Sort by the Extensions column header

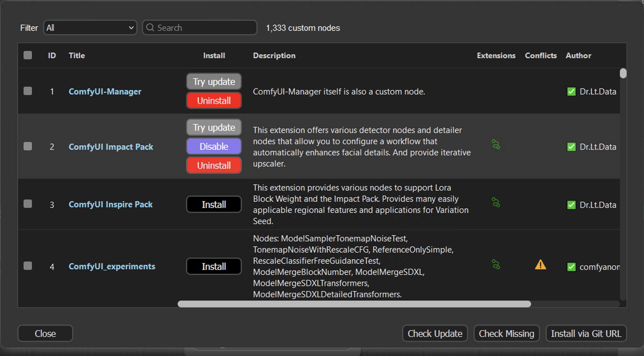496,55
